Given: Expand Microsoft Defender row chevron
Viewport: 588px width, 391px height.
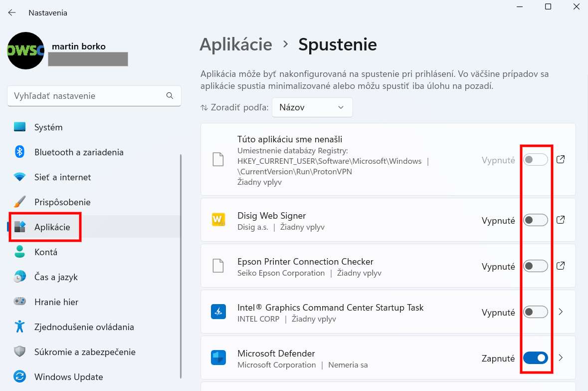Looking at the screenshot, I should [x=561, y=358].
